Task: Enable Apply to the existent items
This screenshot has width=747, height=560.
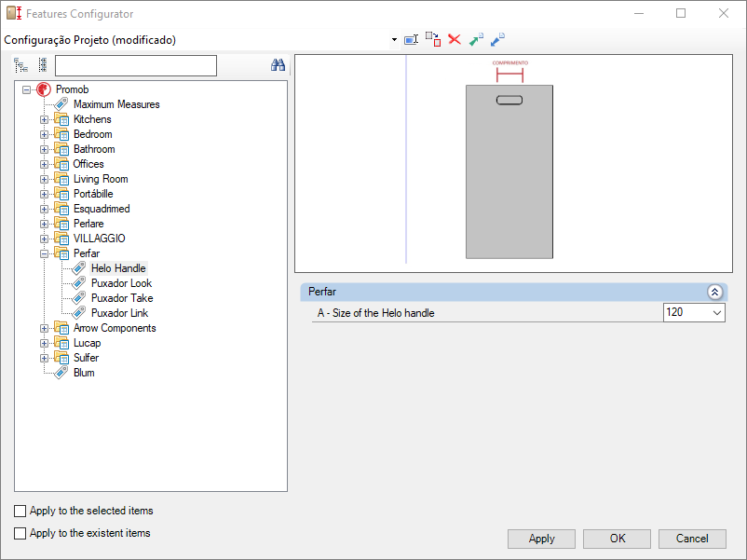Action: [x=20, y=533]
